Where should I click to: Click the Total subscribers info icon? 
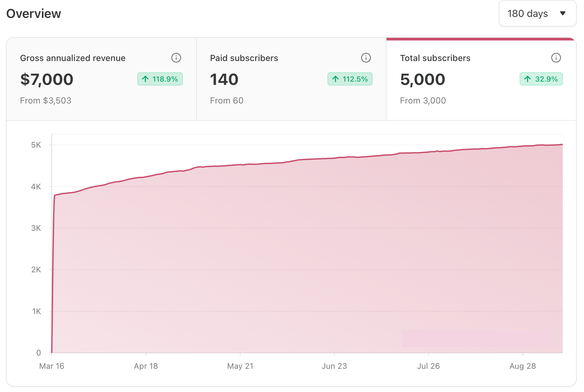coord(555,58)
